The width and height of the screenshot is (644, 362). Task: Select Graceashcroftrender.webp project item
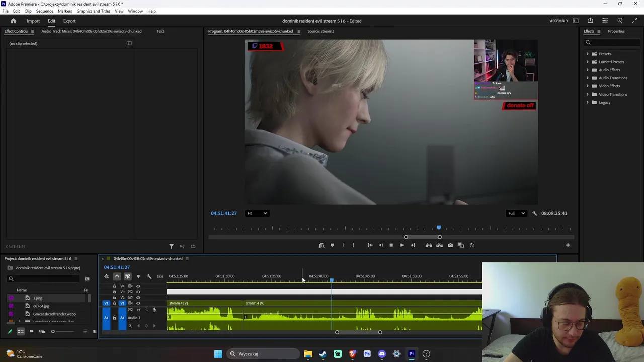(54, 314)
